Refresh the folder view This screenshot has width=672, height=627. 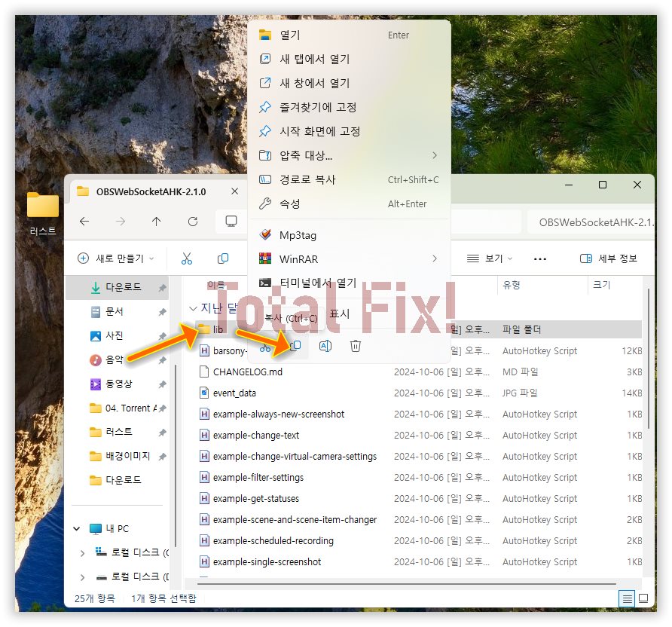tap(193, 221)
